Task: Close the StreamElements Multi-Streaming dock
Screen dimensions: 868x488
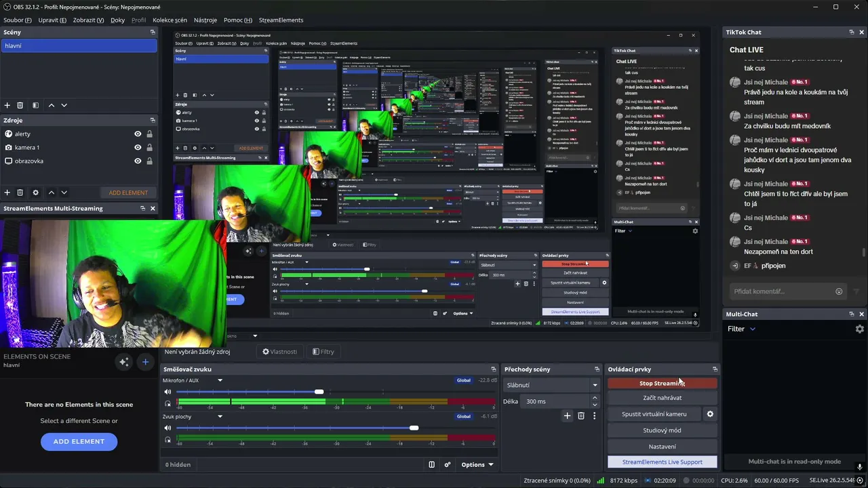Action: [153, 208]
